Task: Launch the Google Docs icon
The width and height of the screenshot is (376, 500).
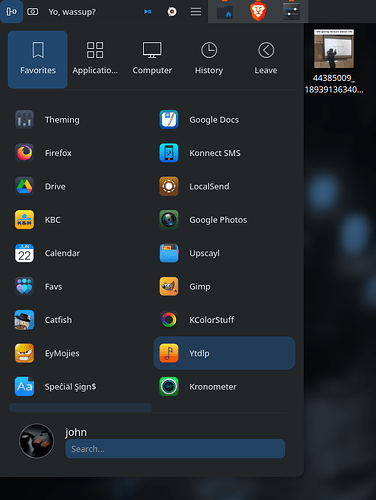Action: [x=169, y=120]
